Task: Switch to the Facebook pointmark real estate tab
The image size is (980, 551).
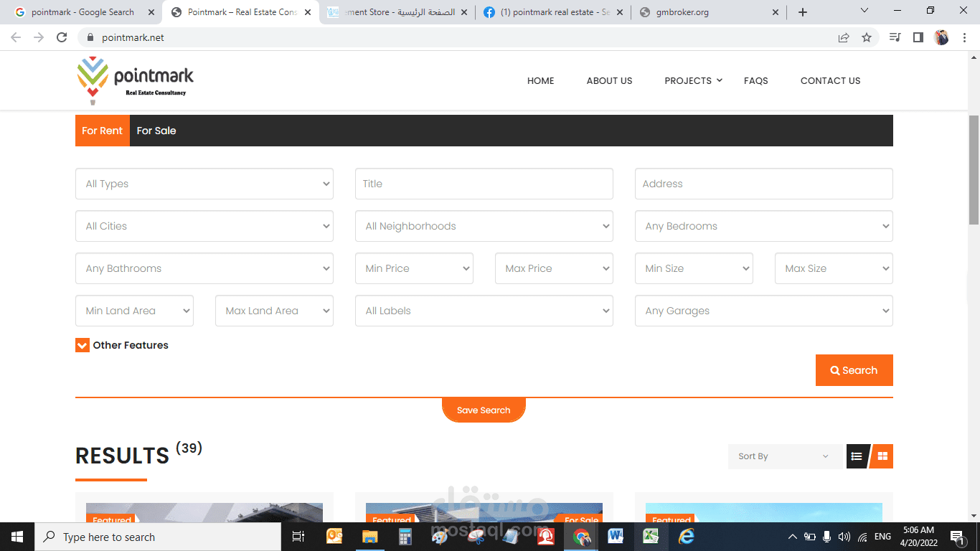Action: (x=552, y=12)
